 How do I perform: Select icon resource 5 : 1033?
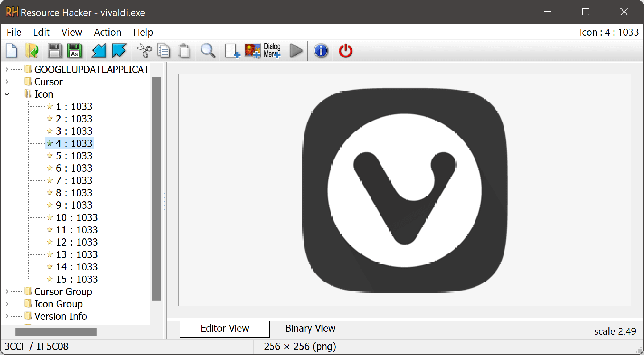pyautogui.click(x=74, y=156)
